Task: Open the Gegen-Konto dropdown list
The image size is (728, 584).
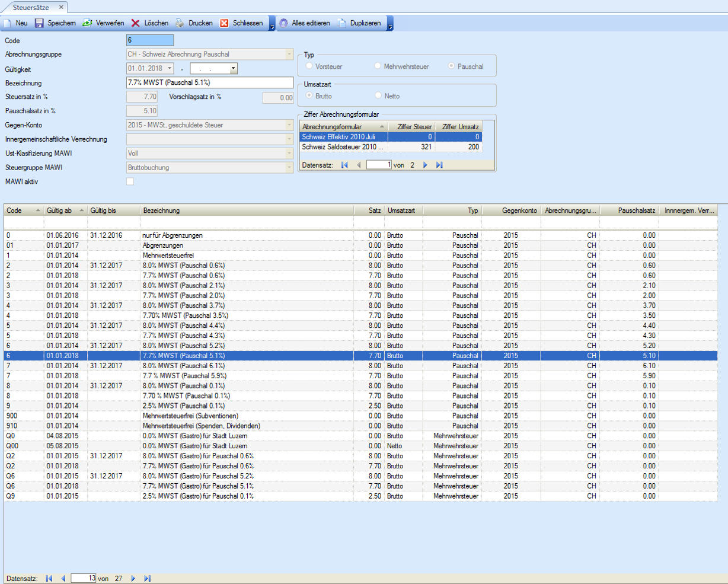Action: [x=289, y=125]
